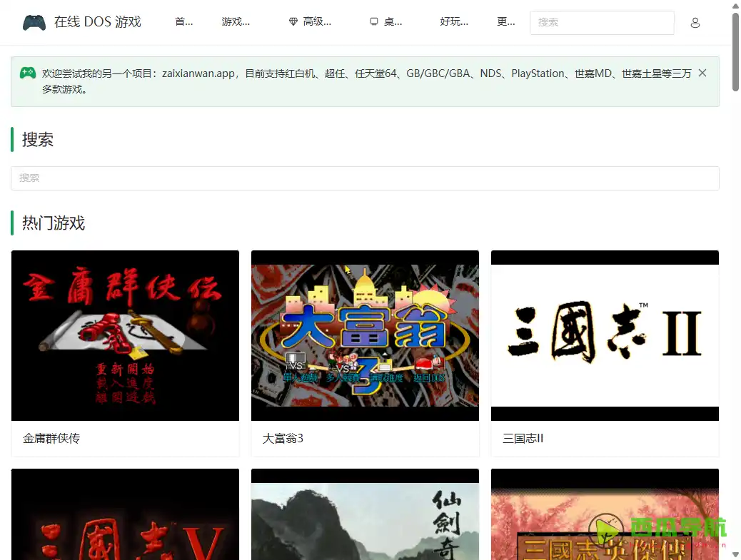
Task: Open the 大富翁3 game
Action: pos(365,335)
